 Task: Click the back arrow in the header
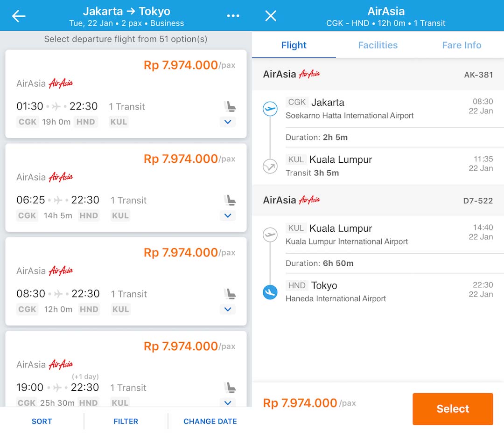coord(19,15)
